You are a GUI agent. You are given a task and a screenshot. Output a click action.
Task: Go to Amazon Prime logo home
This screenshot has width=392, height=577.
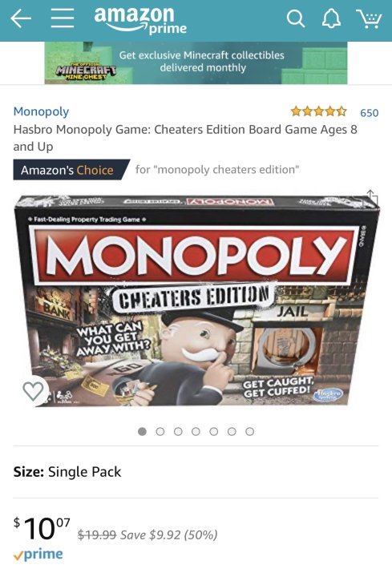pos(140,21)
